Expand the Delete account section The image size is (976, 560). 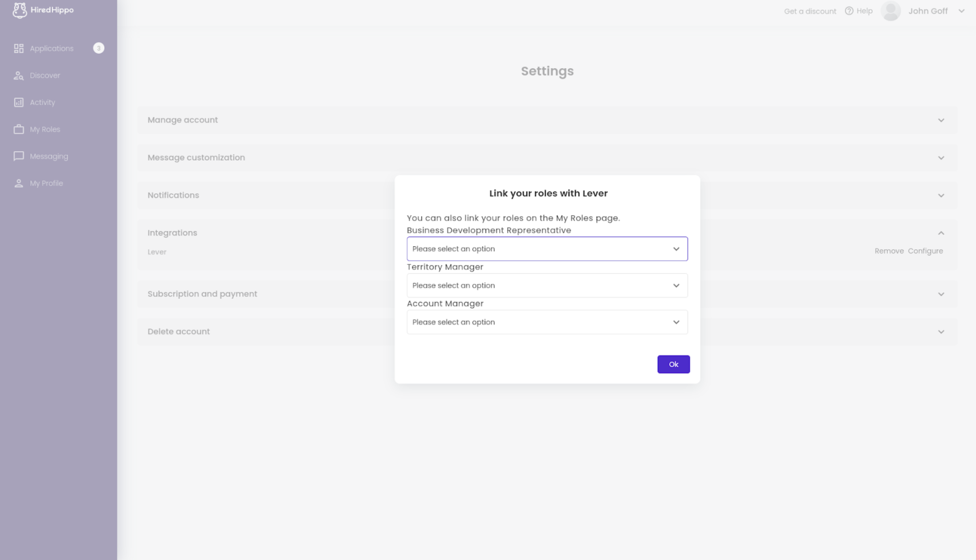coord(941,331)
